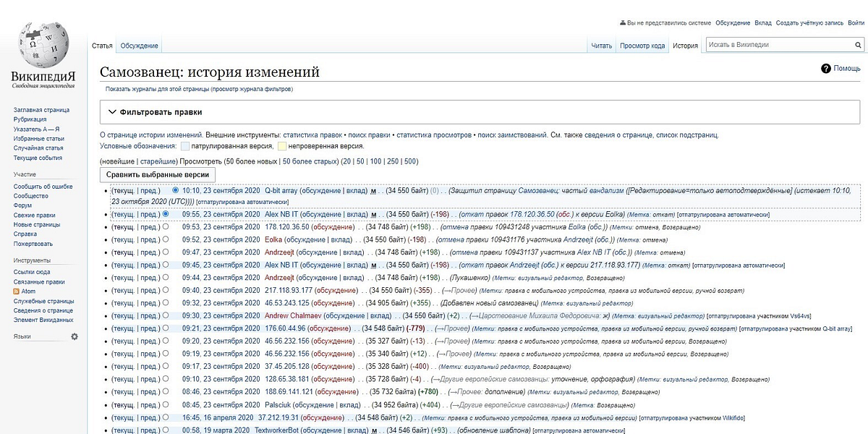The image size is (868, 434).
Task: Click the Войти link
Action: pos(856,24)
